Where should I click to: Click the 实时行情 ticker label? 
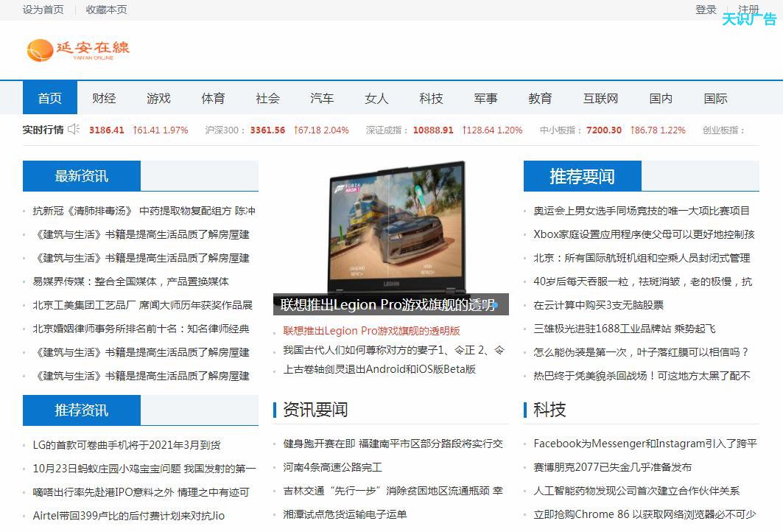tap(43, 130)
